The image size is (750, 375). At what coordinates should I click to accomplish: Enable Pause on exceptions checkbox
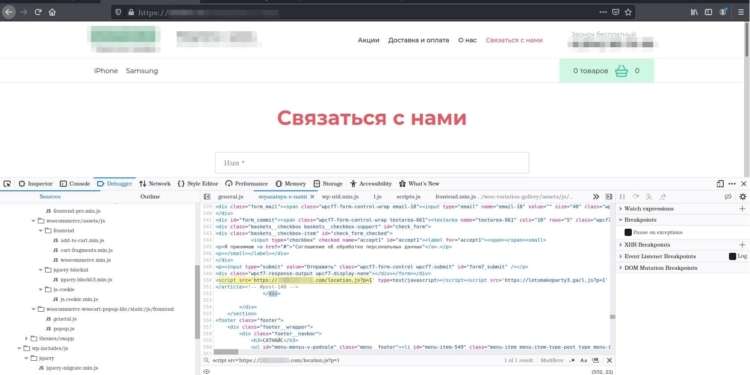628,232
